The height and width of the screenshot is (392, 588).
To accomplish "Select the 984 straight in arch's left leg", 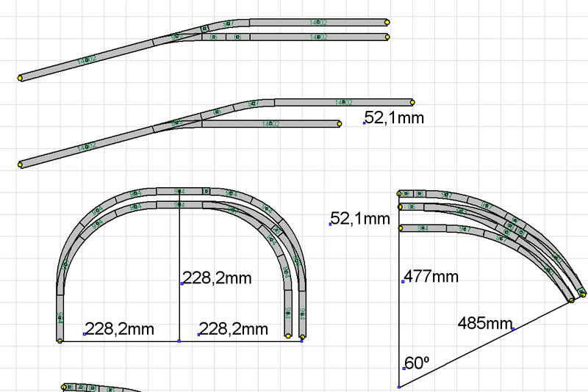I will tap(60, 318).
